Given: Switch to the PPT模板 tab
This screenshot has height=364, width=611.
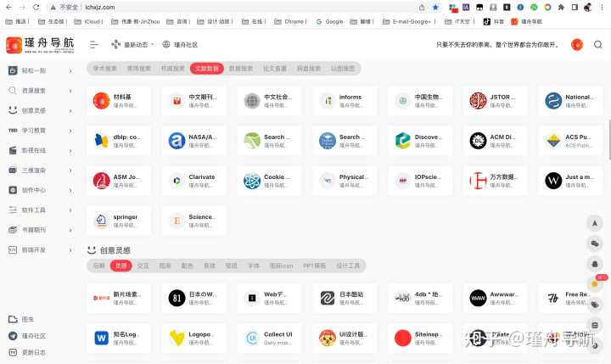Looking at the screenshot, I should [314, 266].
